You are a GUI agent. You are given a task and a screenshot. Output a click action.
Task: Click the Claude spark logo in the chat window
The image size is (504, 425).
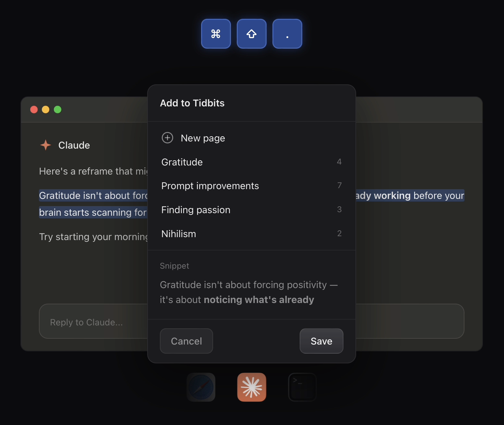pos(46,145)
